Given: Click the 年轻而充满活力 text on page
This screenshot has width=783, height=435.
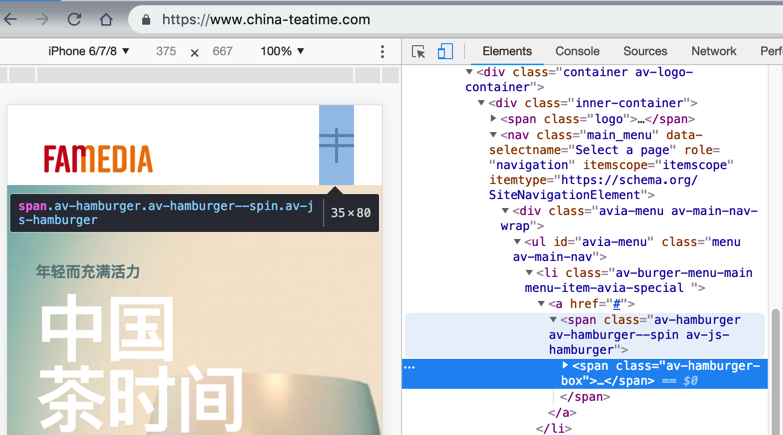Looking at the screenshot, I should (x=88, y=272).
